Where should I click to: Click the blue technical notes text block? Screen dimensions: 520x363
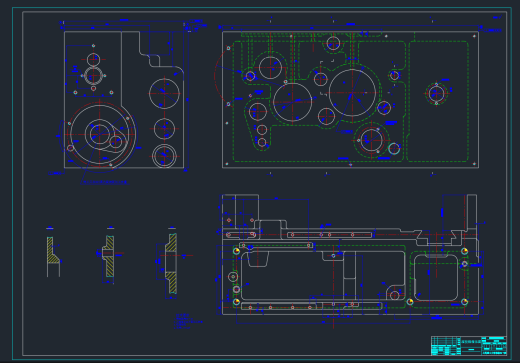[188, 321]
